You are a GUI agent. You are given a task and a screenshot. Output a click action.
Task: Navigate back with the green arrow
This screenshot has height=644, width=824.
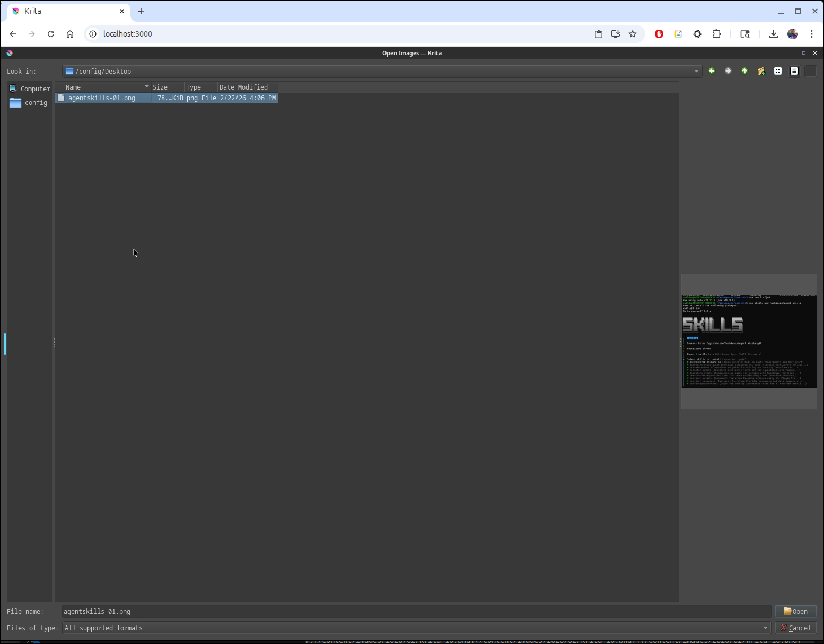[x=712, y=70]
